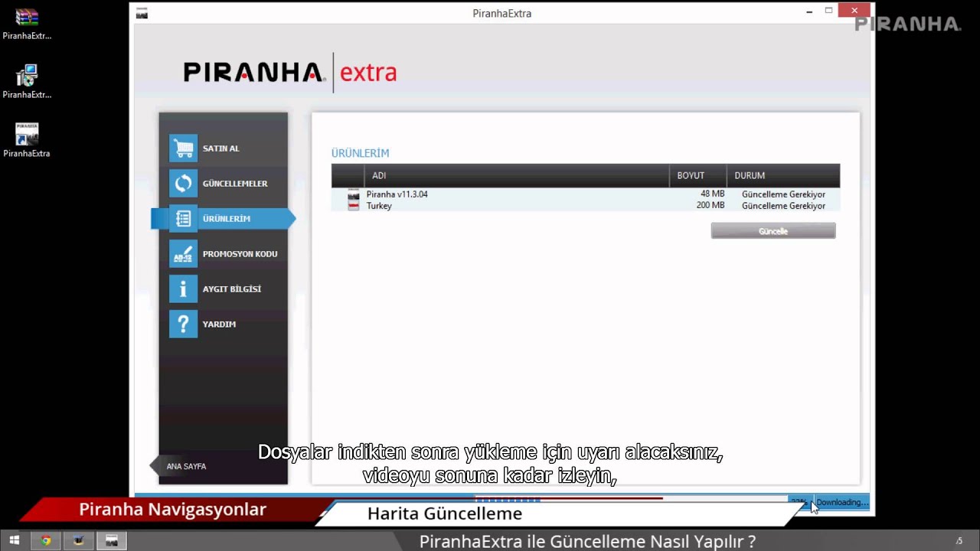Screen dimensions: 980x551
Task: Maximize the PiranhaExtra window
Action: 828,11
